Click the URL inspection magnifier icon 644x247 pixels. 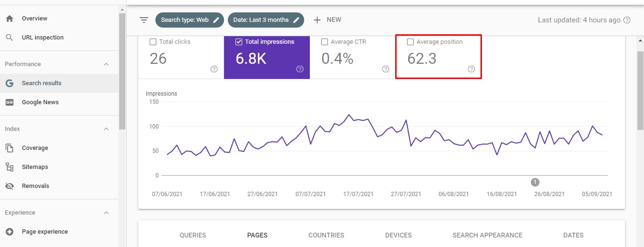point(9,38)
